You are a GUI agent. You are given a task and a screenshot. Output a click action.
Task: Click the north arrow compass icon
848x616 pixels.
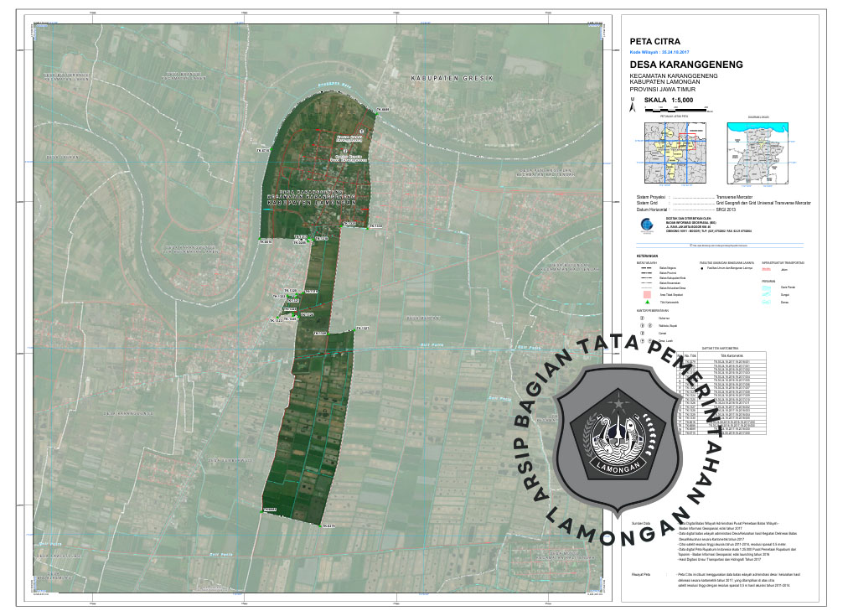633,106
